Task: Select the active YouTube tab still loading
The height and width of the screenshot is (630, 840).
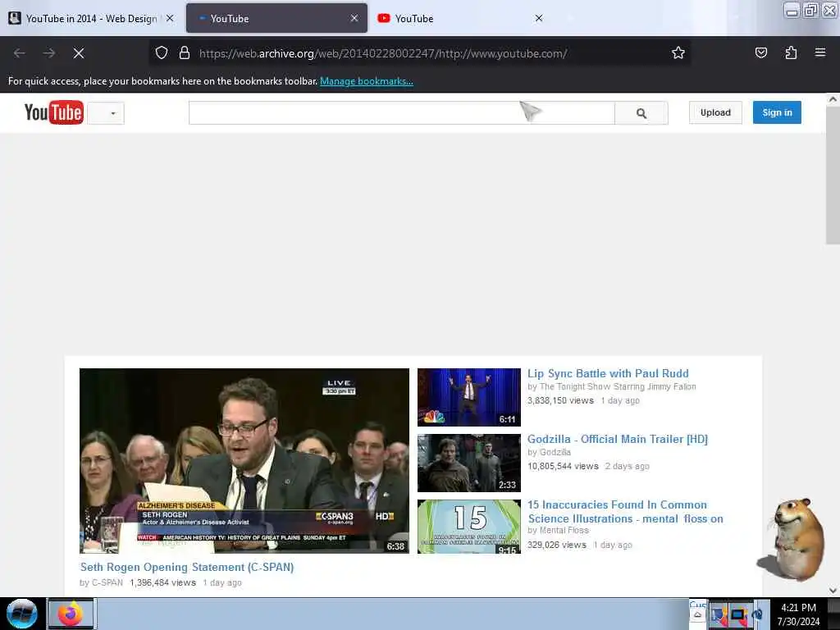Action: [276, 18]
